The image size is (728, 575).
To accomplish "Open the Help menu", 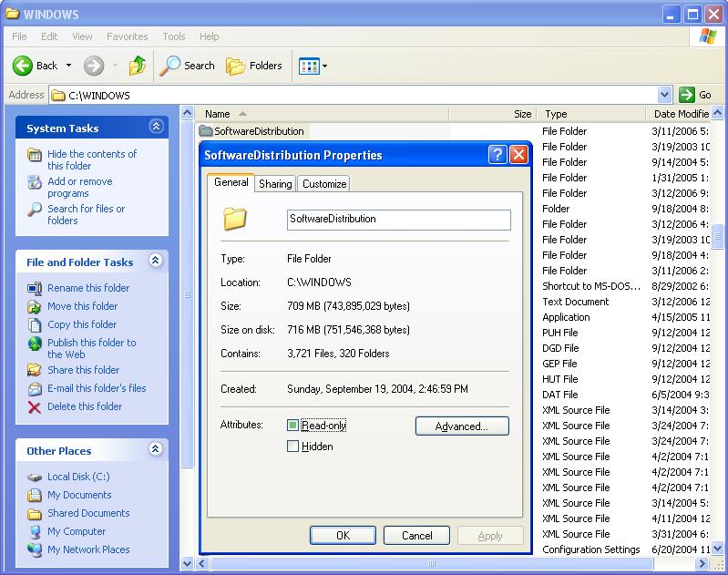I will point(209,36).
